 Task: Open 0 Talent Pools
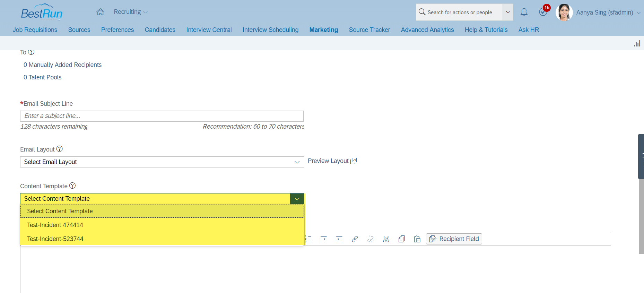pyautogui.click(x=42, y=77)
